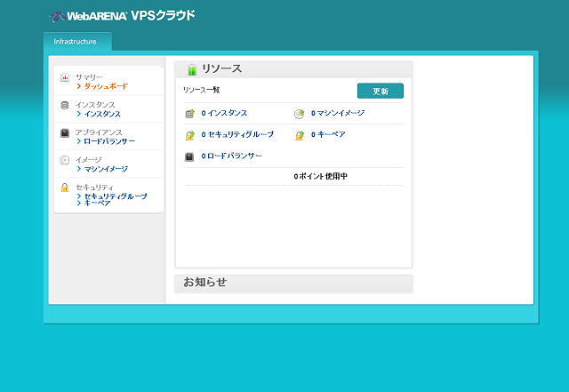Click the インスタンス stack icon in sidebar
This screenshot has height=392, width=569.
coord(65,105)
